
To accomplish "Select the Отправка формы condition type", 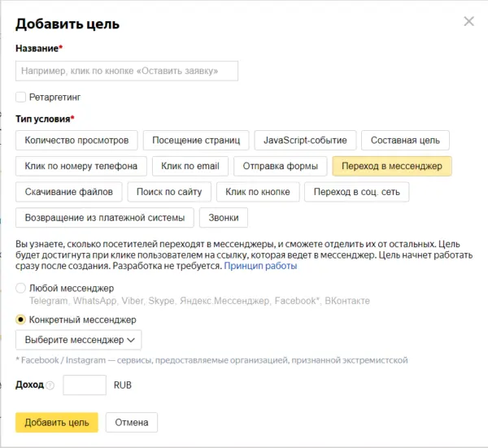I will coord(280,166).
